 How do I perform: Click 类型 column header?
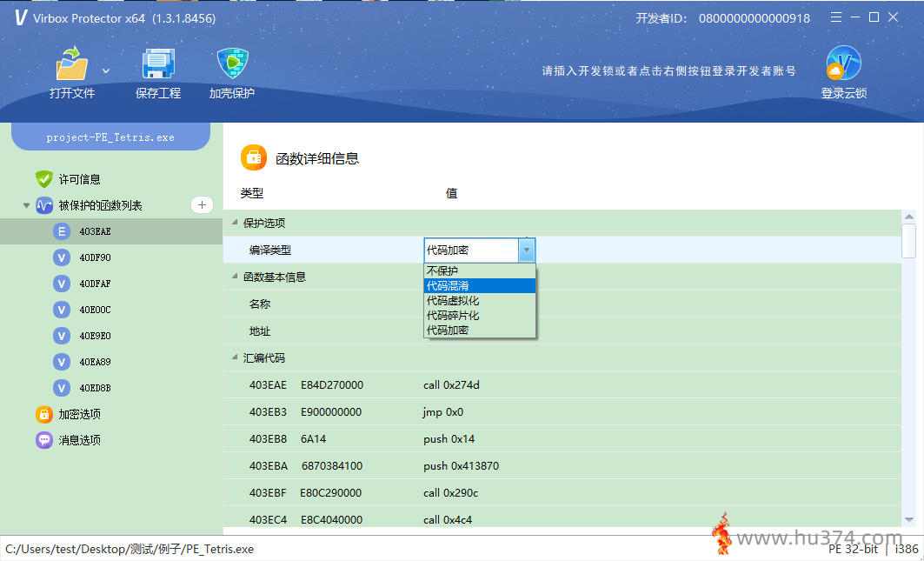pyautogui.click(x=251, y=193)
